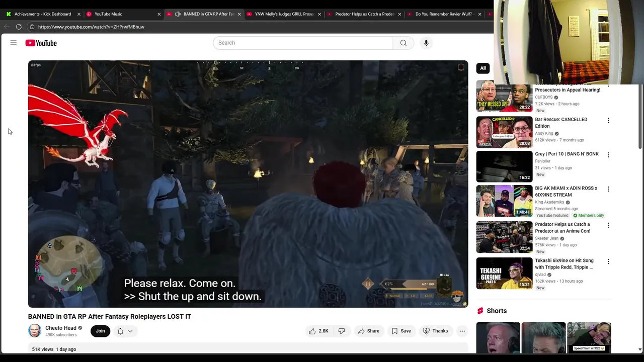This screenshot has width=644, height=362.
Task: Click the video player to pause
Action: click(248, 184)
